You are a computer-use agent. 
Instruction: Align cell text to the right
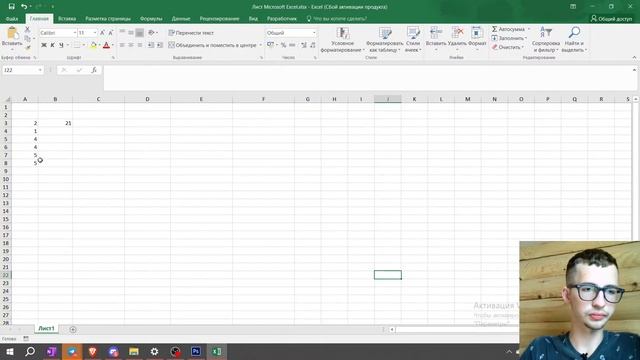[x=140, y=45]
